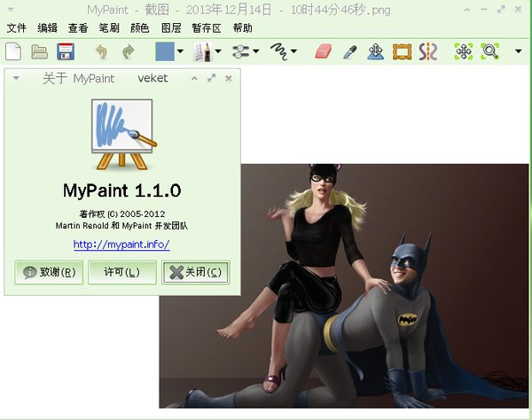This screenshot has width=532, height=420.
Task: Click the blue current color swatch
Action: [x=165, y=51]
